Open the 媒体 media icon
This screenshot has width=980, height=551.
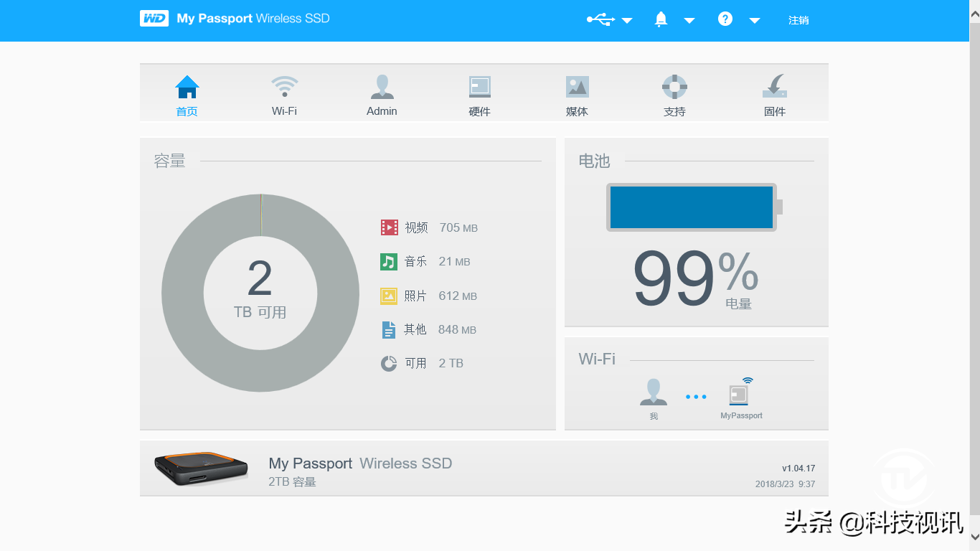578,87
